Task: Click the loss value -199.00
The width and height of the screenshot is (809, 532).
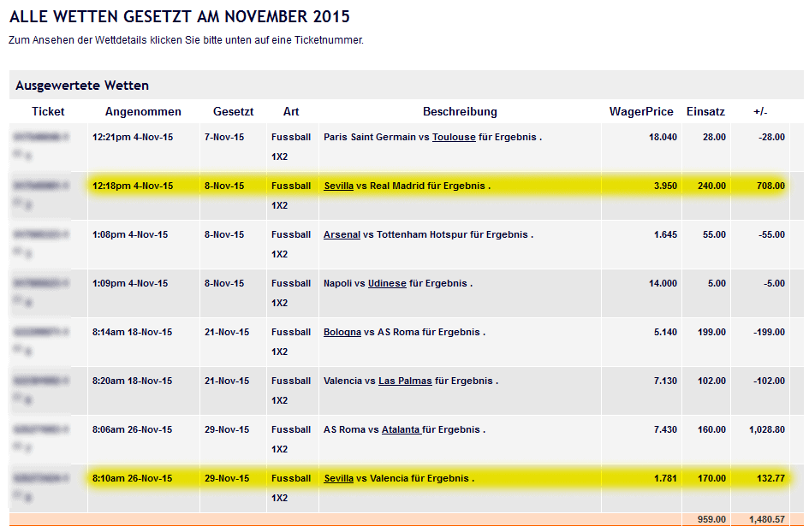Action: 770,333
